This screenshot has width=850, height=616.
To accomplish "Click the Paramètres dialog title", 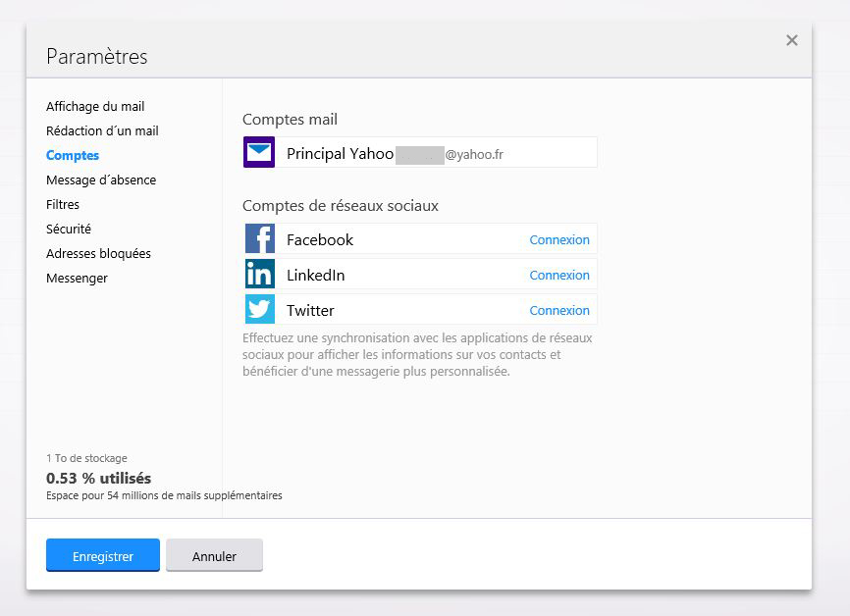I will 97,56.
